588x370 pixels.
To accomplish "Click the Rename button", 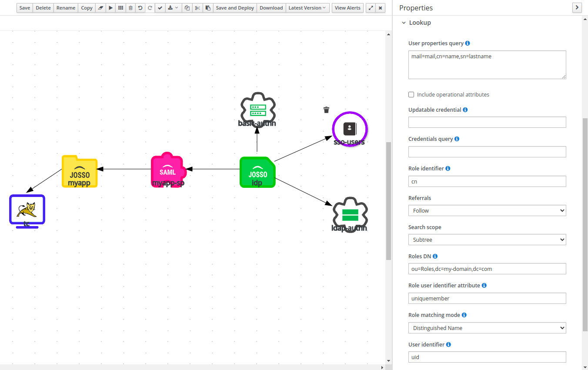I will (66, 8).
